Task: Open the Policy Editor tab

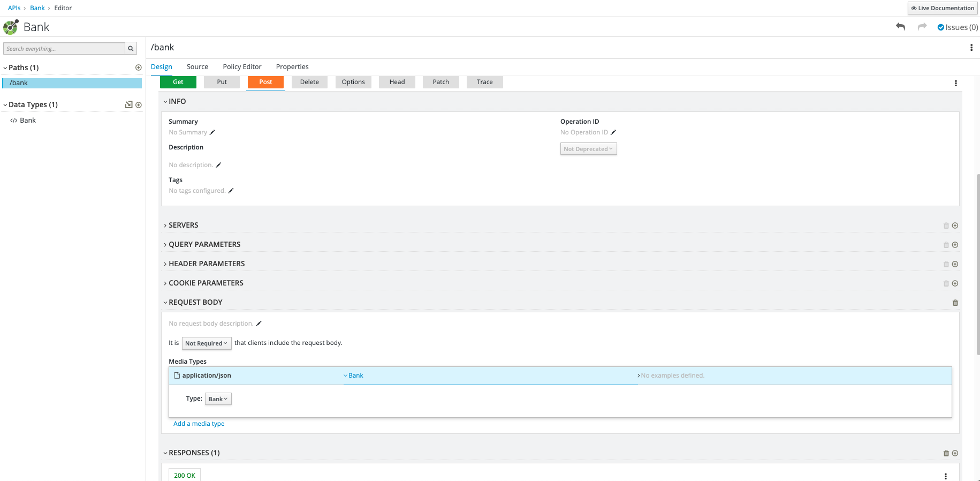Action: pos(242,67)
